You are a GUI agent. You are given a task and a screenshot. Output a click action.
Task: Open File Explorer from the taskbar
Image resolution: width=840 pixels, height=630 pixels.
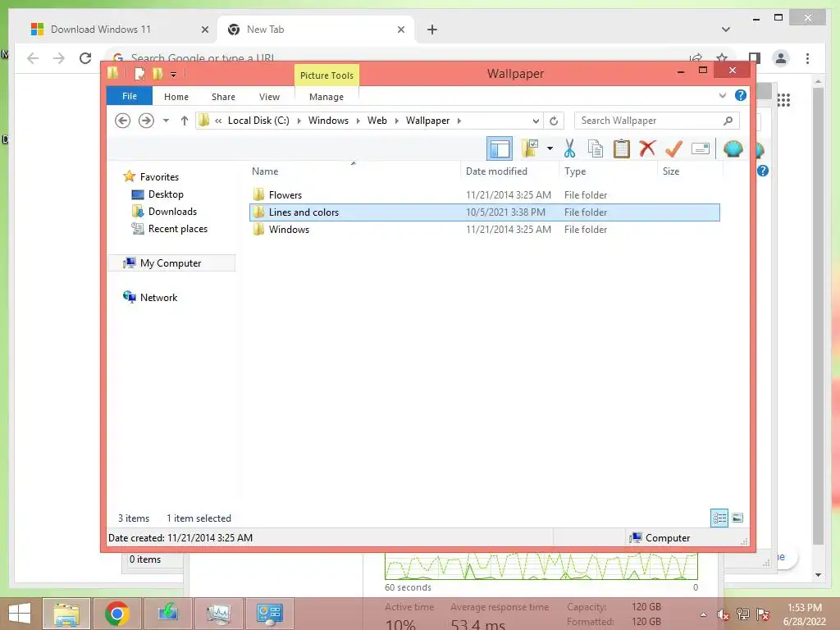(x=66, y=614)
